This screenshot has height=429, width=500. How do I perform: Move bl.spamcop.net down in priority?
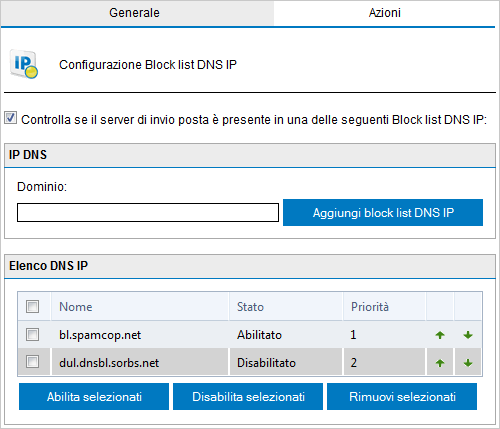click(468, 335)
